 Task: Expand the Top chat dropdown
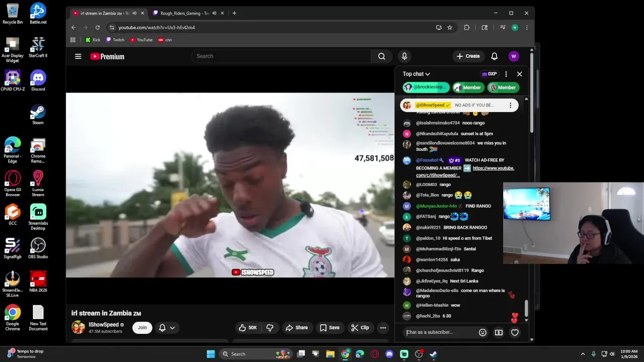click(416, 74)
